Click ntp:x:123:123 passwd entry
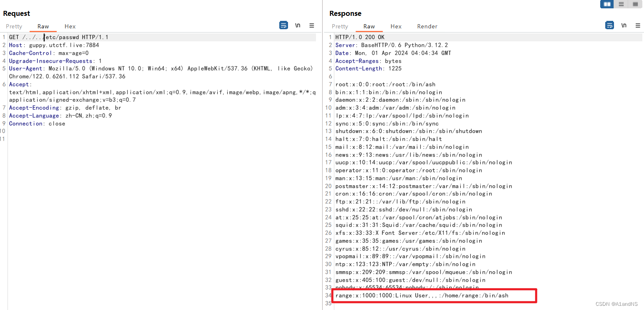Viewport: 644px width, 310px height. tap(406, 265)
